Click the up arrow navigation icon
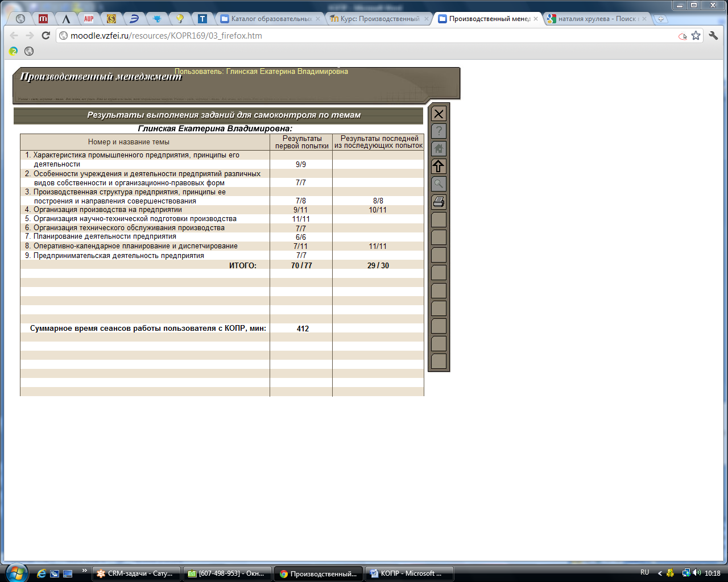The width and height of the screenshot is (728, 582). 439,167
